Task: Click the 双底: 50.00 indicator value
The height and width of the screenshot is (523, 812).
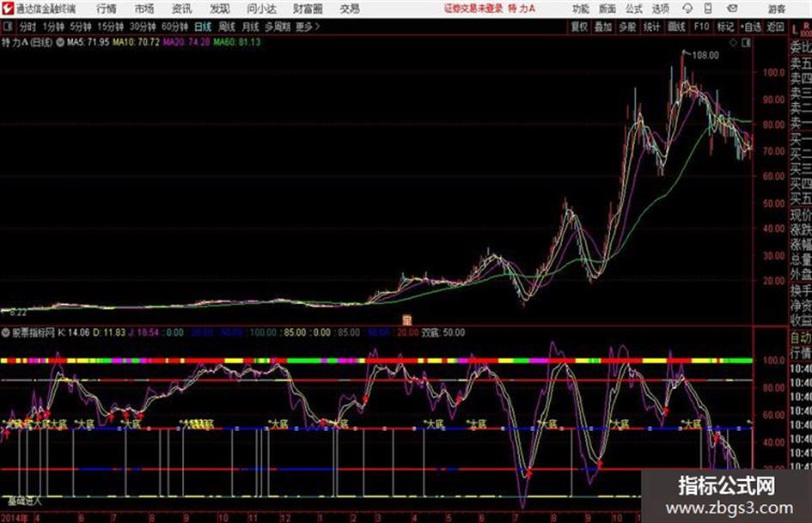Action: (x=443, y=332)
